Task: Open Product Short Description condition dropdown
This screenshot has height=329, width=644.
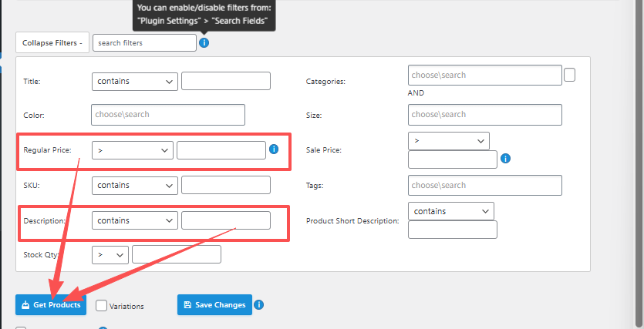Action: tap(450, 211)
